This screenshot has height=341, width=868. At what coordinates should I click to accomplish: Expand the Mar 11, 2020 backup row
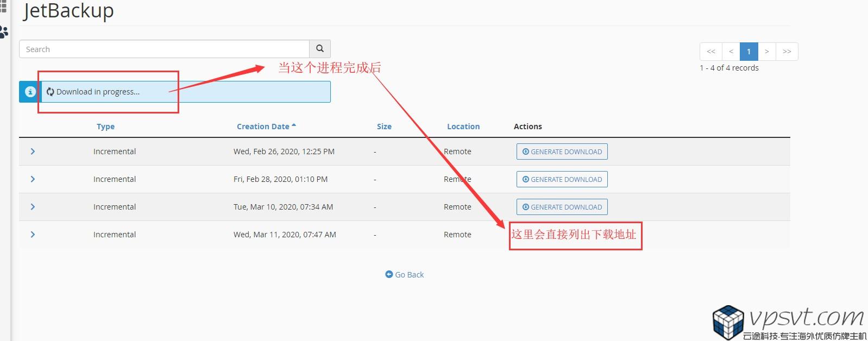click(x=33, y=235)
